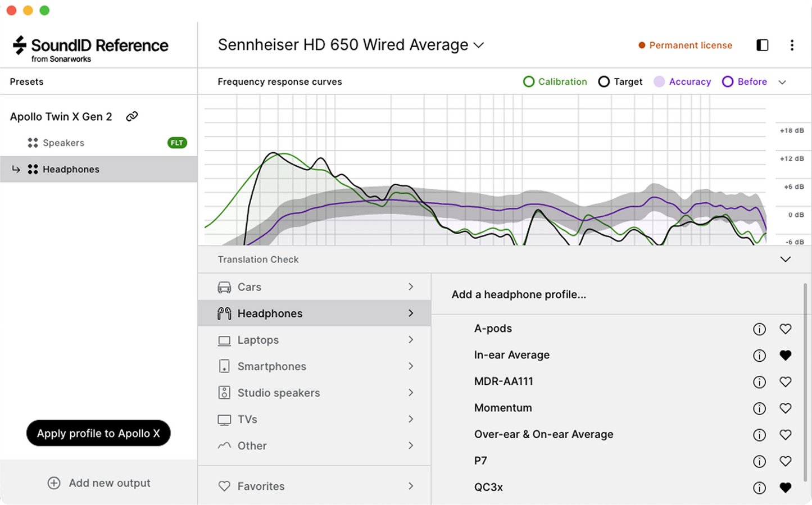Click the link icon beside Apollo Twin X Gen 2
This screenshot has height=505, width=812.
pos(132,116)
